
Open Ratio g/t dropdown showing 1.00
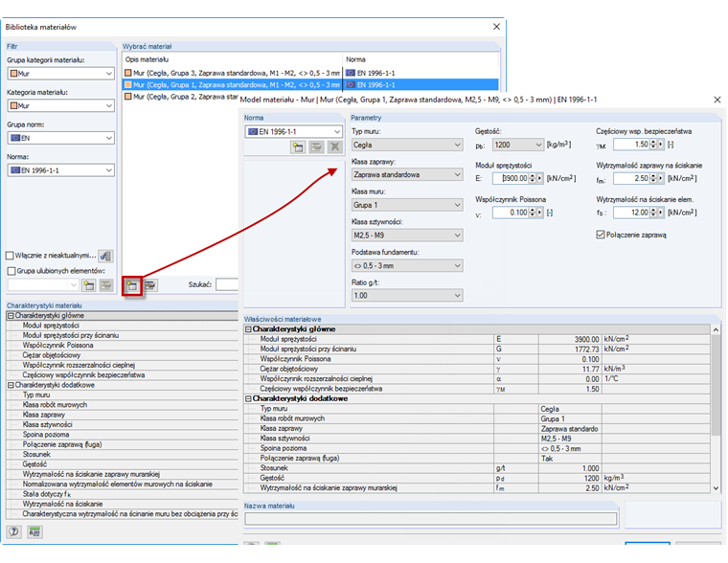coord(407,296)
